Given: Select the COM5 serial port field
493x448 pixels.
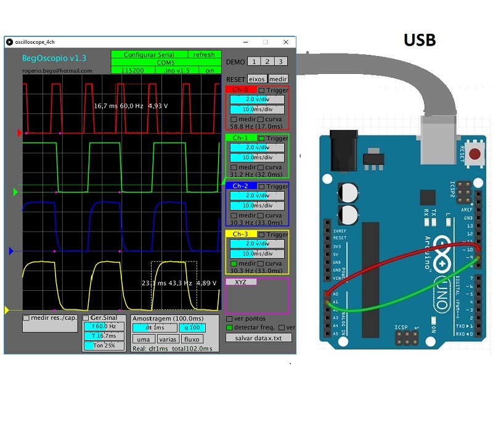Looking at the screenshot, I should (166, 62).
